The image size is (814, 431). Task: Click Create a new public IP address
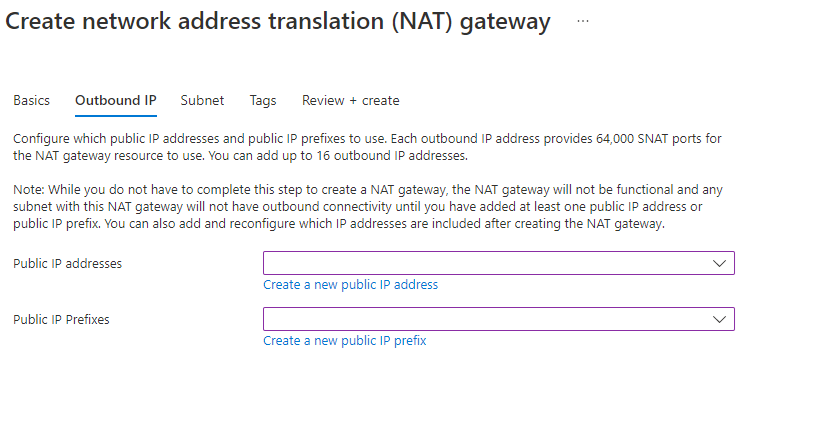point(350,285)
